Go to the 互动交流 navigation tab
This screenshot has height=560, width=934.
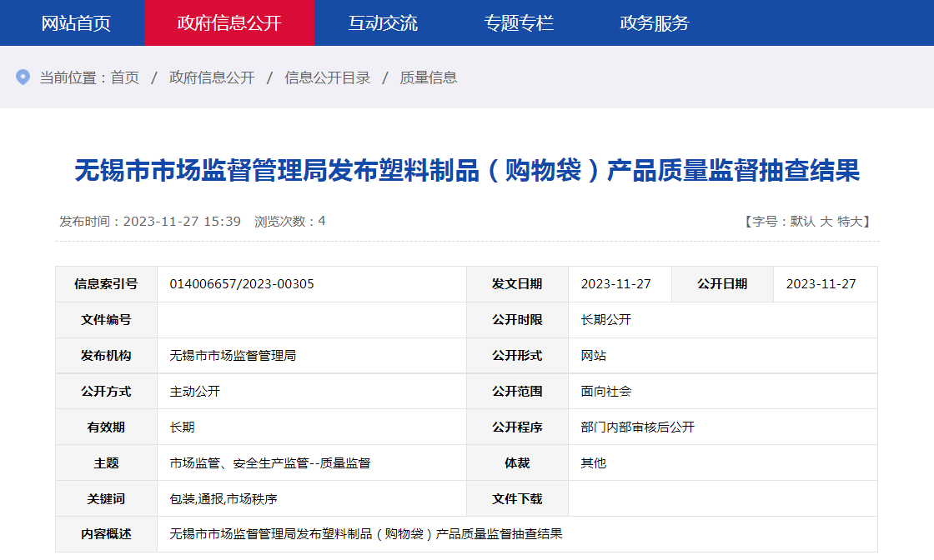pos(383,22)
